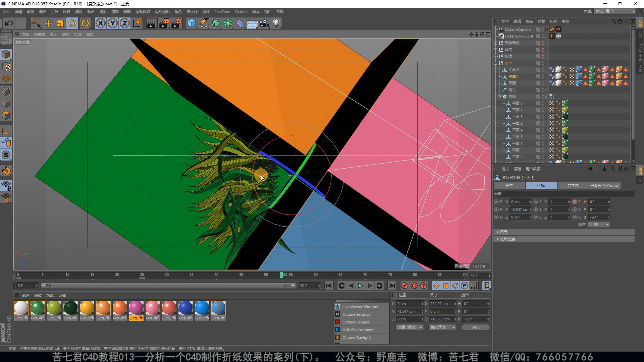Click the Undo arrow icon
This screenshot has width=644, height=362.
9,23
